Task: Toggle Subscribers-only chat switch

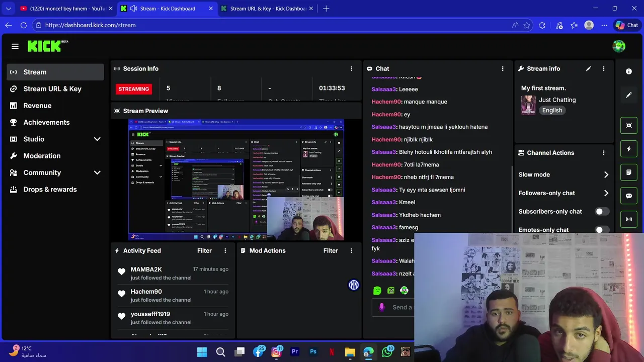Action: pos(602,212)
